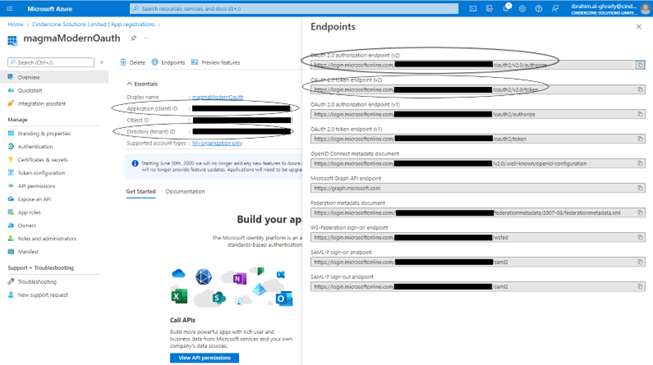The height and width of the screenshot is (365, 653).
Task: Open the magmaModernOauth display name link
Action: tap(217, 97)
